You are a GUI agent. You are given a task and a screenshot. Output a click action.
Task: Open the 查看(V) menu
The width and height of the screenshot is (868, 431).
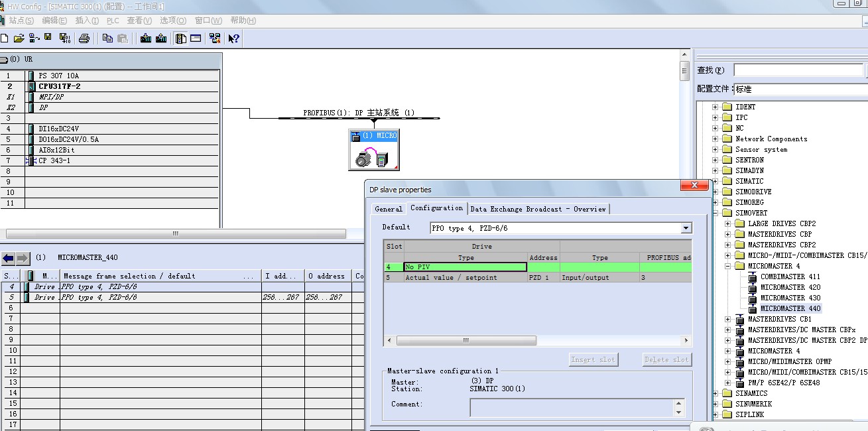[x=139, y=21]
